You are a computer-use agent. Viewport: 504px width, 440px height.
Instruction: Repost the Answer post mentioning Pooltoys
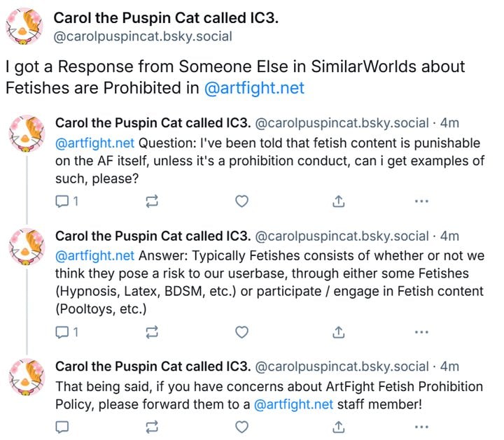tap(152, 332)
